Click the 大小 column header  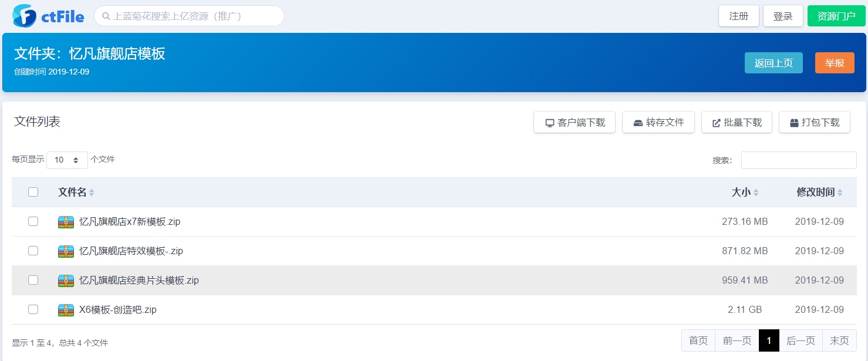741,192
